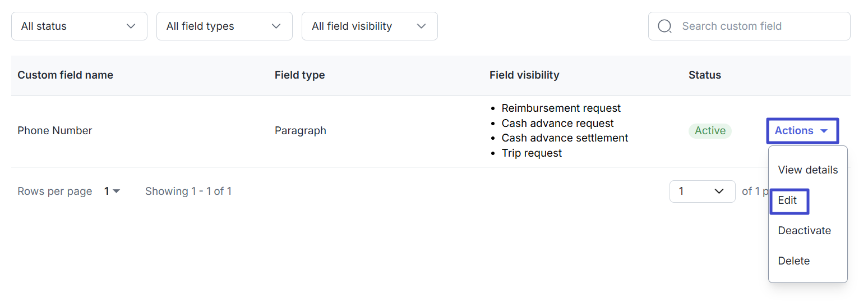
Task: Click the Actions caret arrow
Action: tap(824, 131)
